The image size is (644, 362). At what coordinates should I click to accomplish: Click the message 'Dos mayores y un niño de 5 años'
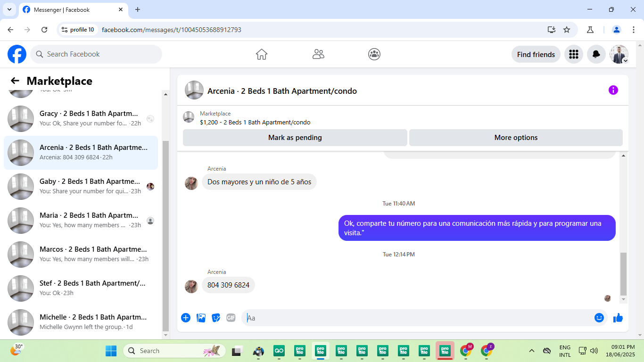coord(259,182)
